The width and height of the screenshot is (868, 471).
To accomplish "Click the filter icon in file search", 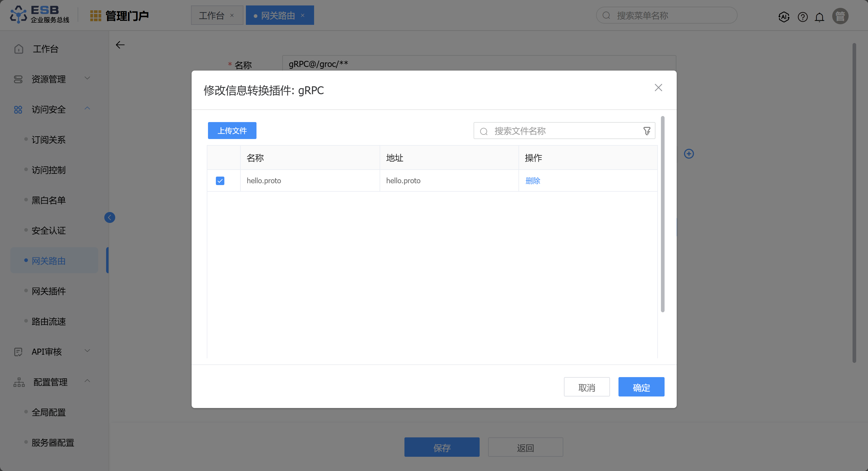I will 647,131.
